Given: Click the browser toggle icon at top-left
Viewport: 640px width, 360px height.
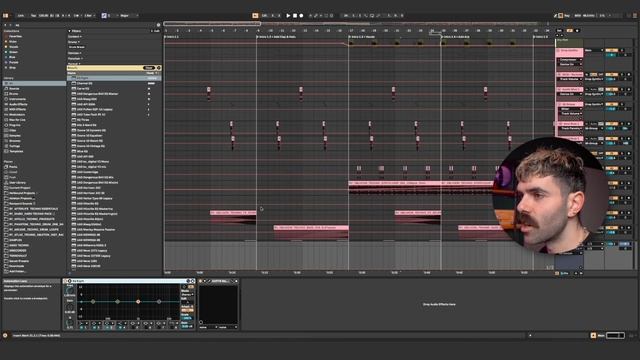Looking at the screenshot, I should click(5, 16).
